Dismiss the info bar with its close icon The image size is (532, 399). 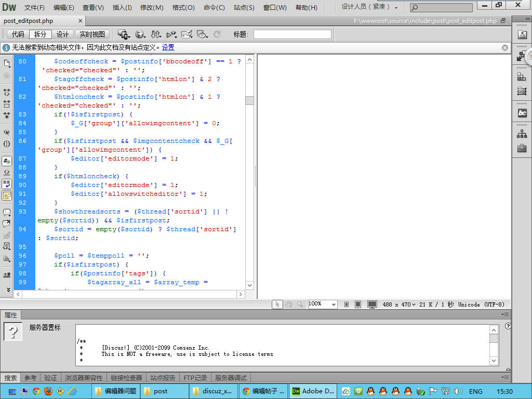[505, 47]
